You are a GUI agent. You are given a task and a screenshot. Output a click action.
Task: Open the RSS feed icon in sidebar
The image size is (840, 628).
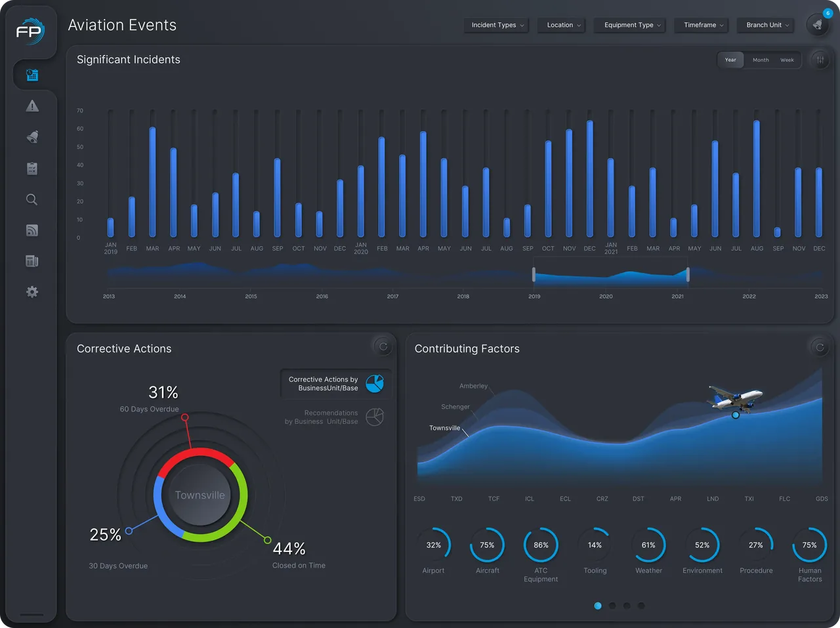tap(32, 230)
